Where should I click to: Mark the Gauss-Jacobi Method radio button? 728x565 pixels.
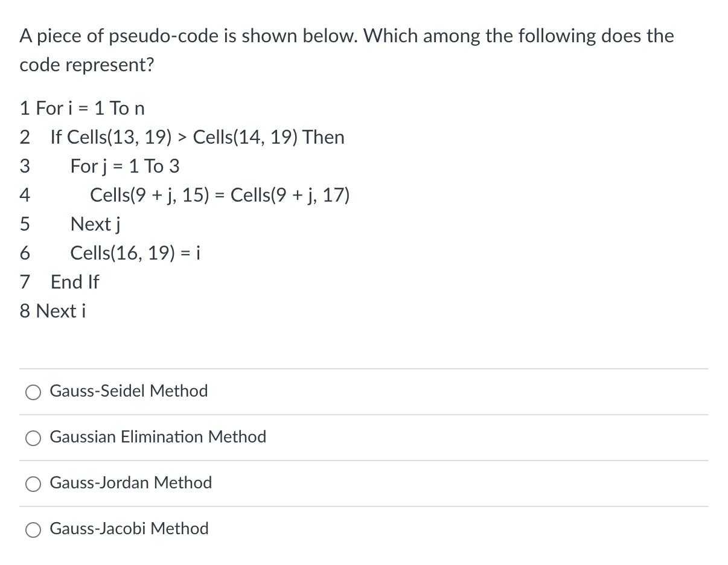tap(33, 529)
